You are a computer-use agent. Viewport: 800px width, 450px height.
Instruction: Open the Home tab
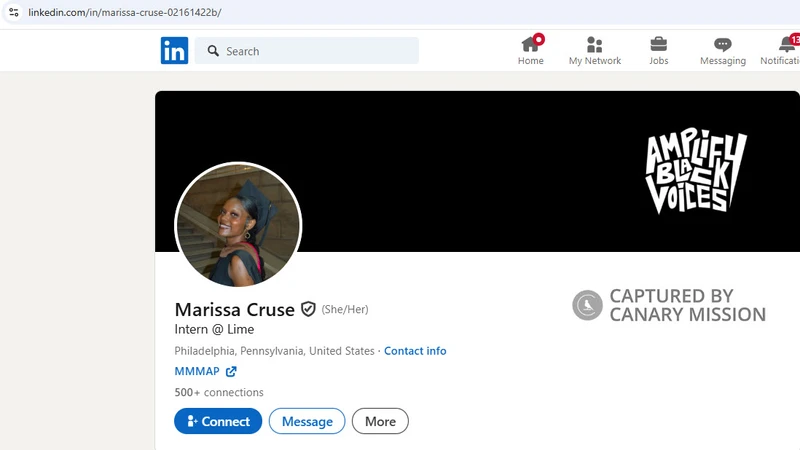(x=531, y=51)
